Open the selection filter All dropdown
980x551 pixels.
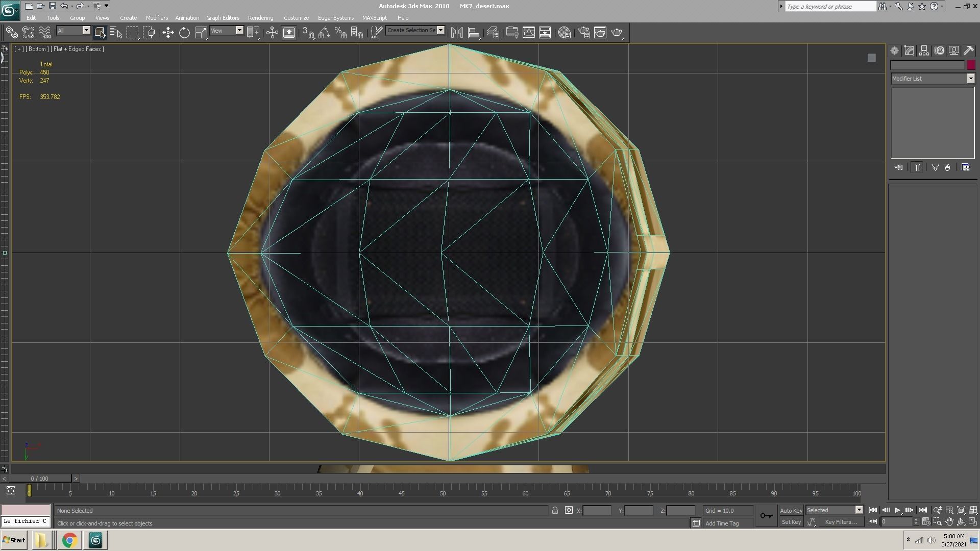tap(86, 31)
